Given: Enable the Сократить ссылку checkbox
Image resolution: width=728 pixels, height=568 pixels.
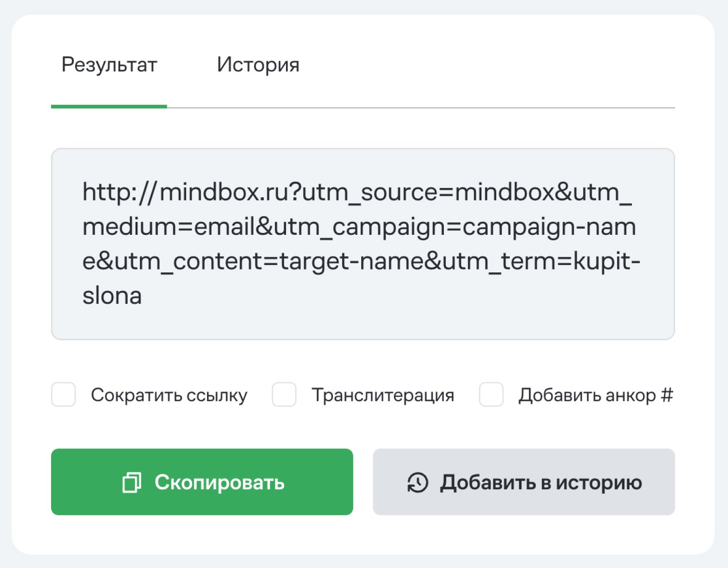Looking at the screenshot, I should coord(64,395).
